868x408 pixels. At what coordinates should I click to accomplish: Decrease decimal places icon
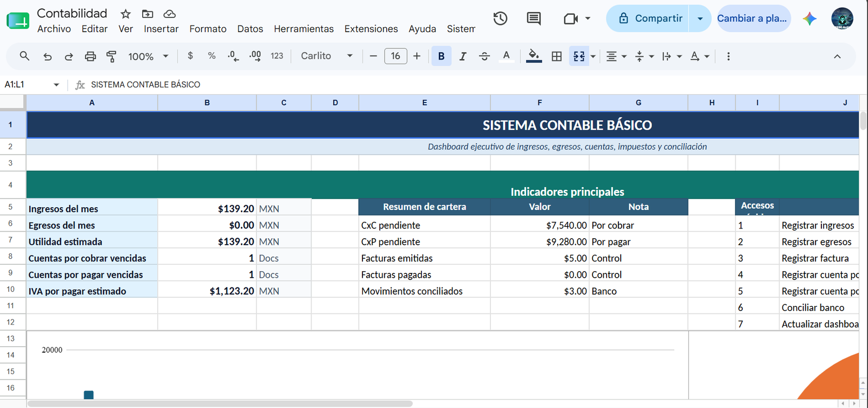[233, 56]
